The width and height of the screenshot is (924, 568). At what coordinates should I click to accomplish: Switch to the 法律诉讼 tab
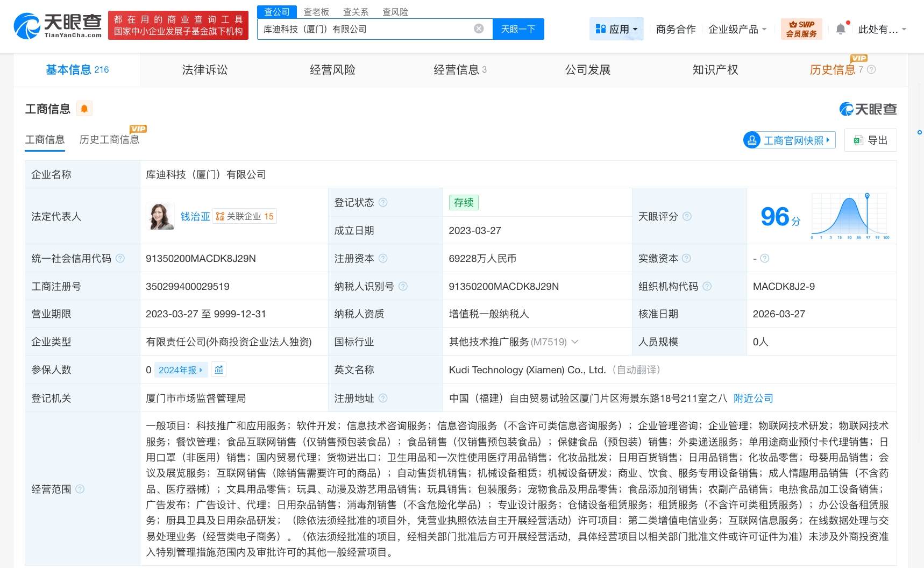(x=204, y=70)
